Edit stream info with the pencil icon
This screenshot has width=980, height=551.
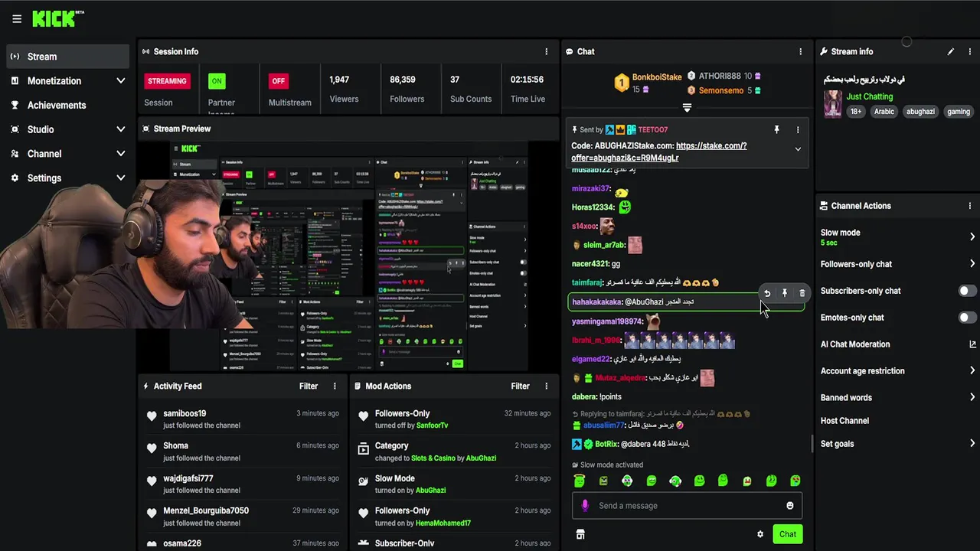tap(950, 51)
